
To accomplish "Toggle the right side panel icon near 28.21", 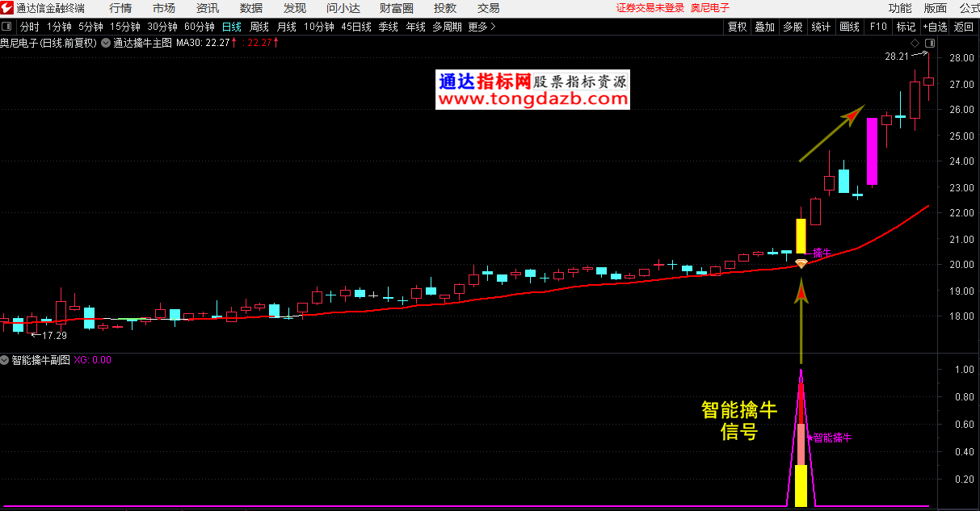I will [x=930, y=43].
